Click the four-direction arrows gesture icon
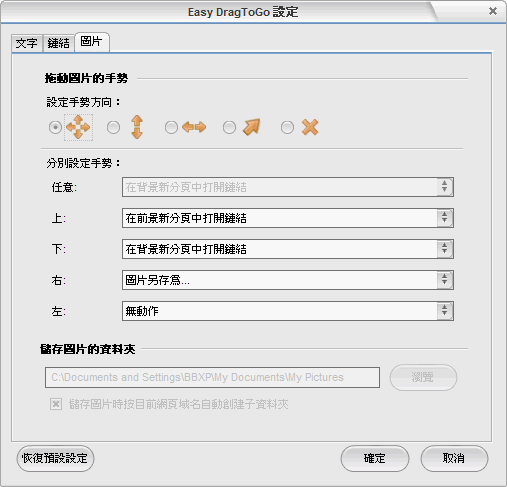 78,127
